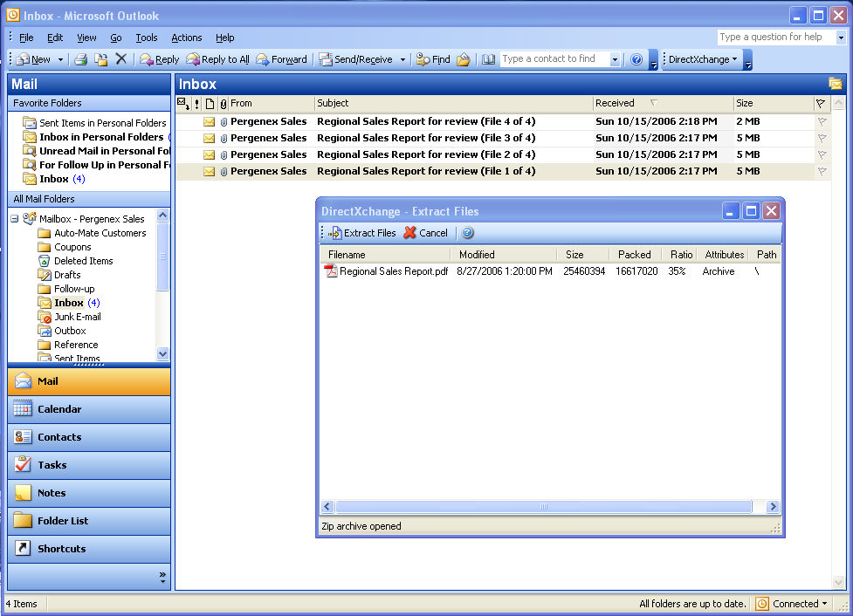This screenshot has width=853, height=616.
Task: Click the Move to Folder toolbar icon
Action: (x=100, y=59)
